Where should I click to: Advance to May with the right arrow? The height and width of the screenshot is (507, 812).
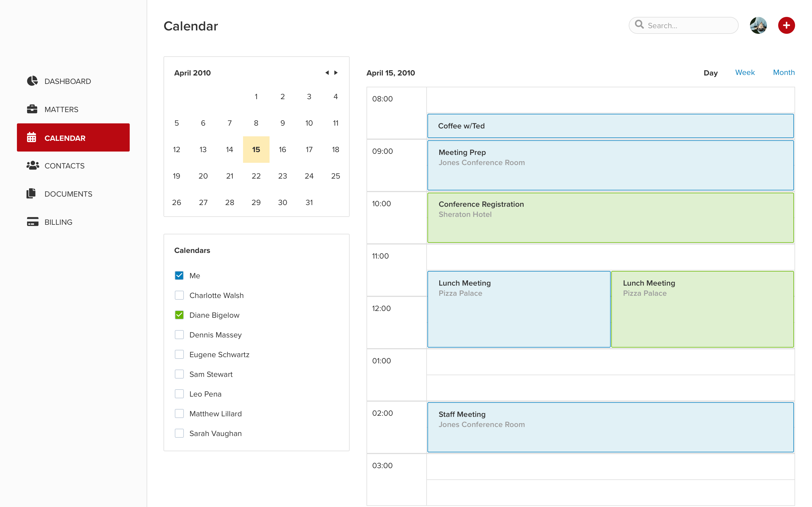336,72
